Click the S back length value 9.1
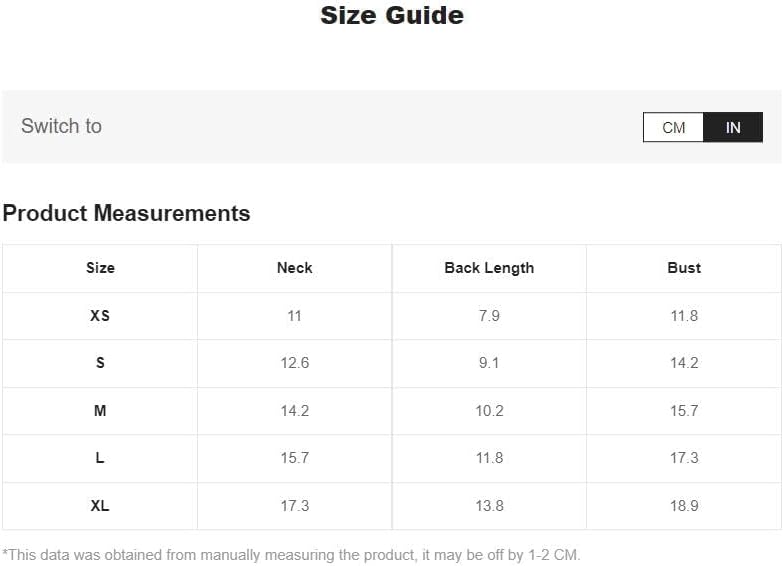The width and height of the screenshot is (784, 566). (x=489, y=363)
